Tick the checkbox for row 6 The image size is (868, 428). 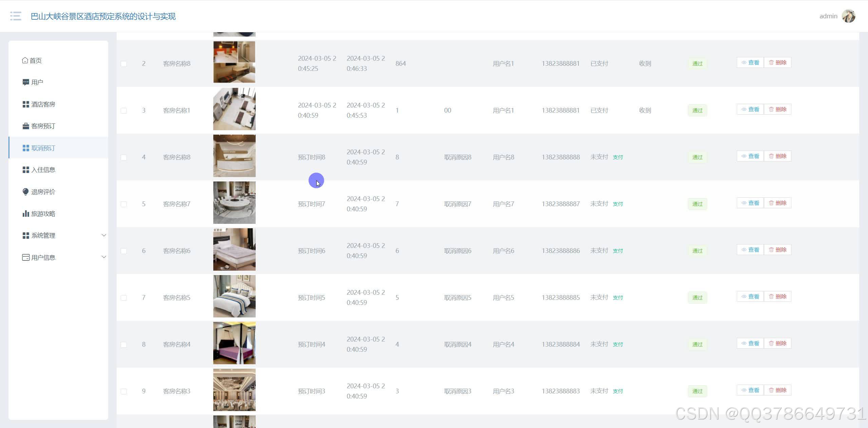(124, 251)
